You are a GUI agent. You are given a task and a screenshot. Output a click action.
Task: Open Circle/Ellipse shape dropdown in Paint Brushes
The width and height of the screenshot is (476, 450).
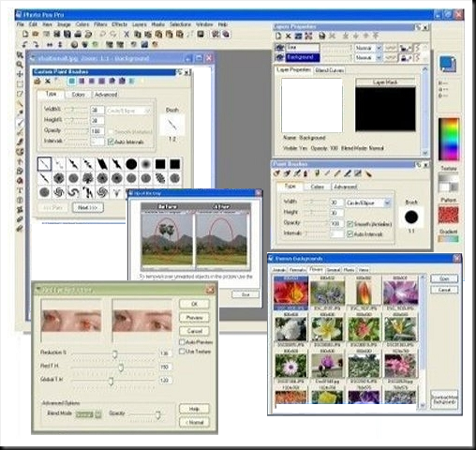[x=387, y=202]
